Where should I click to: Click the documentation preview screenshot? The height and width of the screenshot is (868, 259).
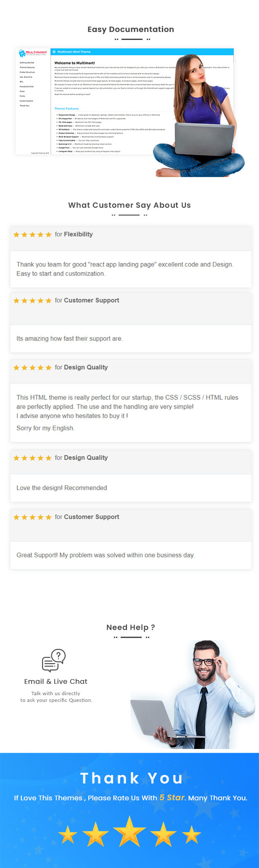tap(101, 101)
